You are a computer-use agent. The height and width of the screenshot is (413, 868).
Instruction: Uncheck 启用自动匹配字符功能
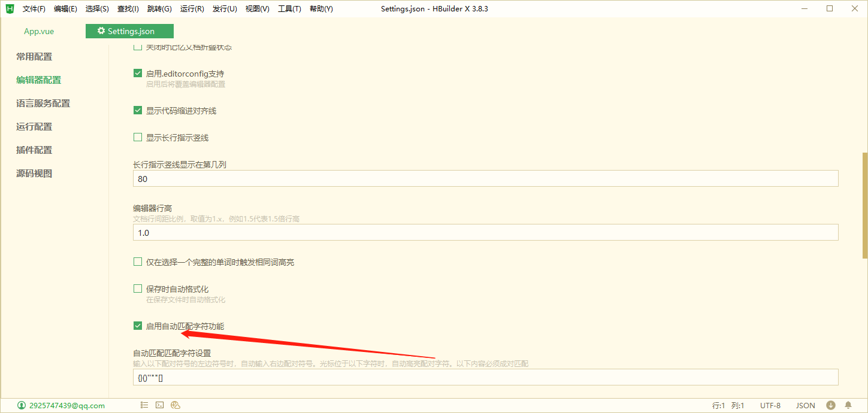pyautogui.click(x=137, y=326)
